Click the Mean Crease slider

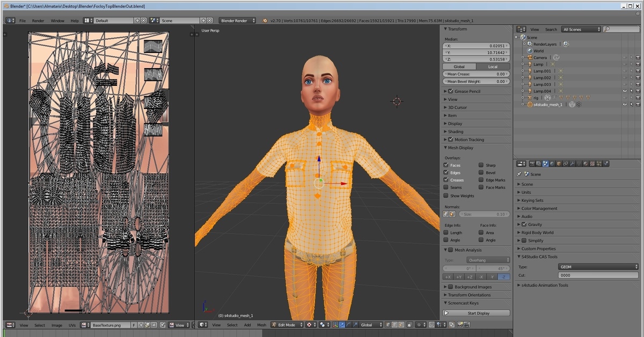pyautogui.click(x=477, y=74)
